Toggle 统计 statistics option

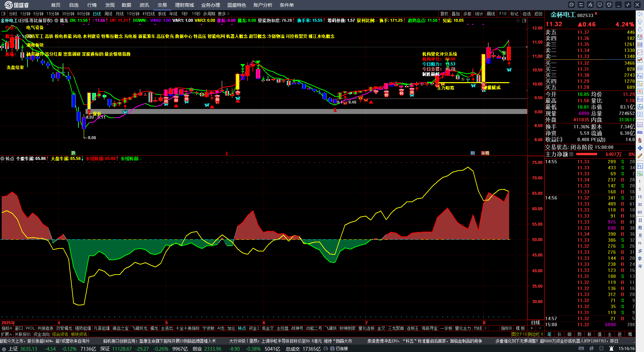479,14
